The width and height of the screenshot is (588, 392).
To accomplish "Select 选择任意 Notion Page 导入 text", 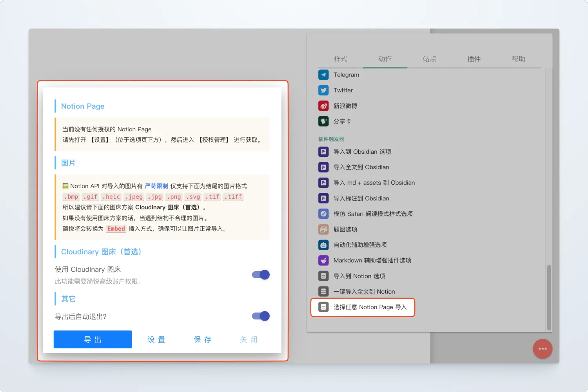I will click(x=370, y=307).
